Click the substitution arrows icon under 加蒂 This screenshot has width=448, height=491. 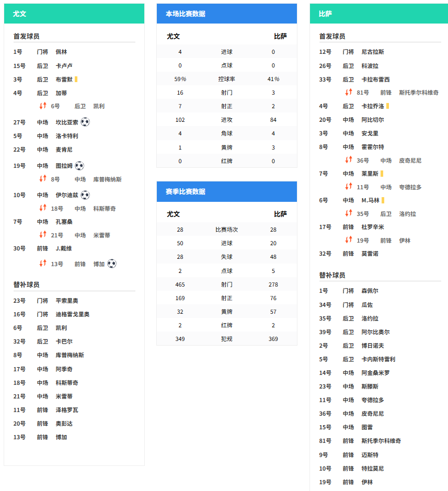pos(43,106)
